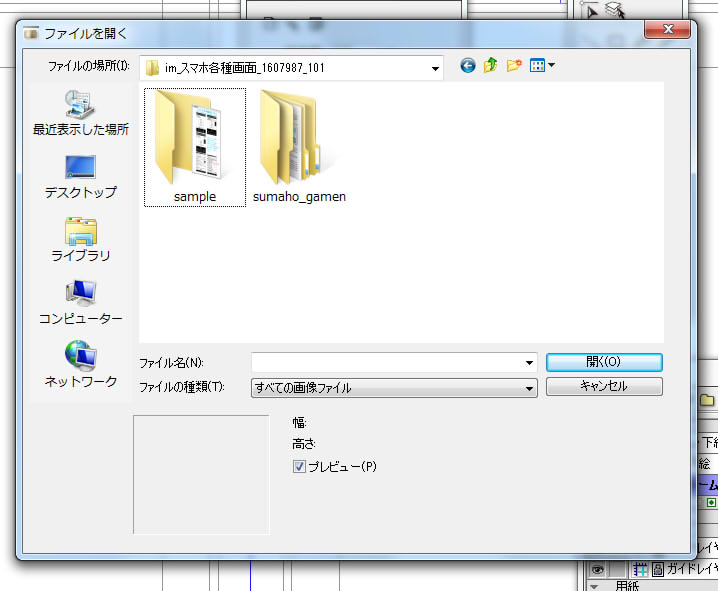Screen dimensions: 718x591
Task: Toggle the プレビュー(P) checkbox
Action: click(x=299, y=466)
